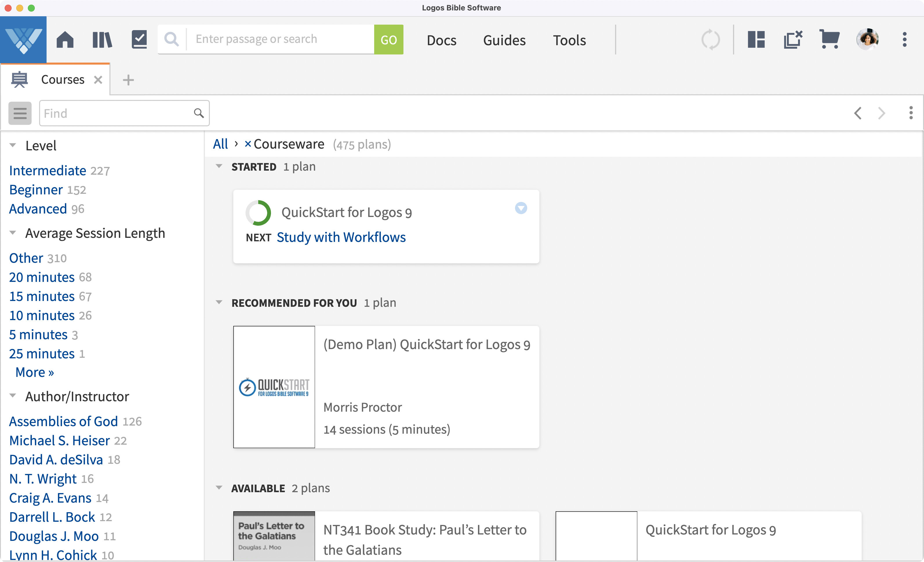The width and height of the screenshot is (924, 562).
Task: Filter by Assemblies of God author
Action: pyautogui.click(x=63, y=422)
